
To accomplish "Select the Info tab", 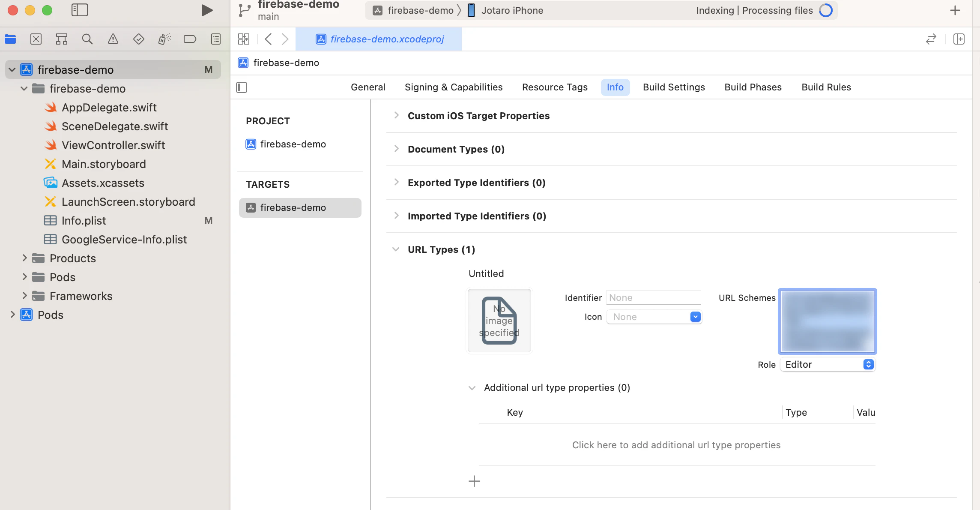I will [x=615, y=87].
